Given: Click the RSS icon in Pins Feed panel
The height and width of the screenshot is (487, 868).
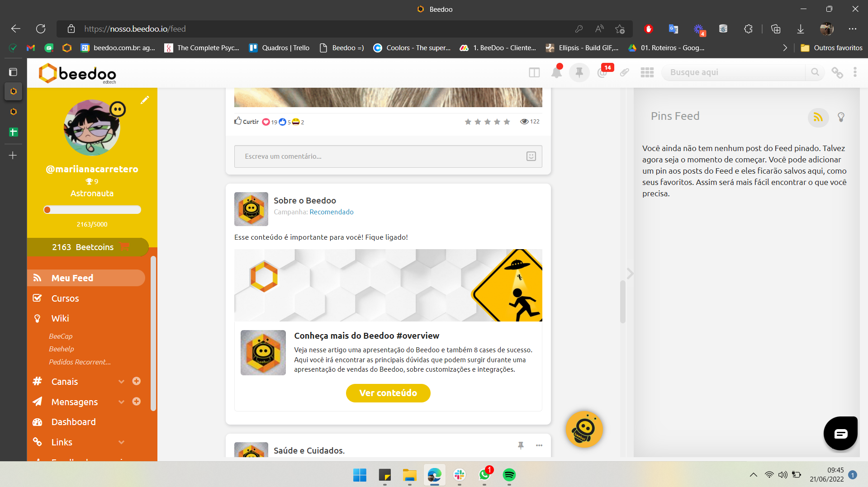Looking at the screenshot, I should (x=818, y=118).
